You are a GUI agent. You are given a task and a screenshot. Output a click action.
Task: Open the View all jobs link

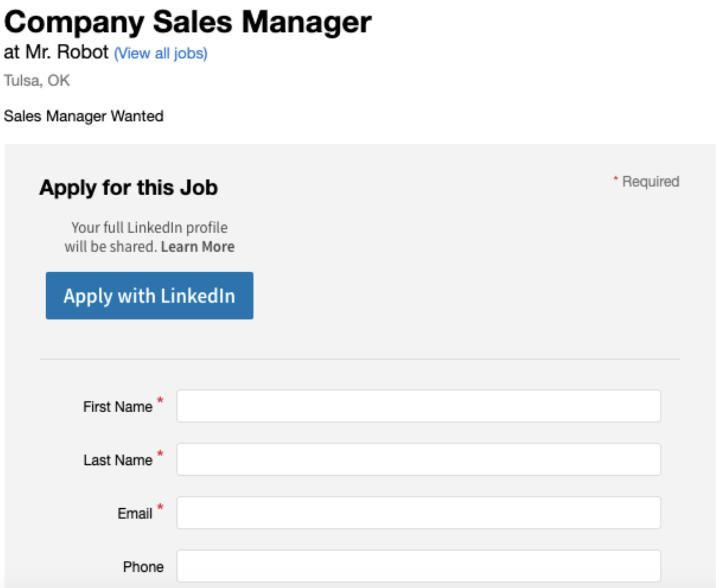pyautogui.click(x=160, y=53)
